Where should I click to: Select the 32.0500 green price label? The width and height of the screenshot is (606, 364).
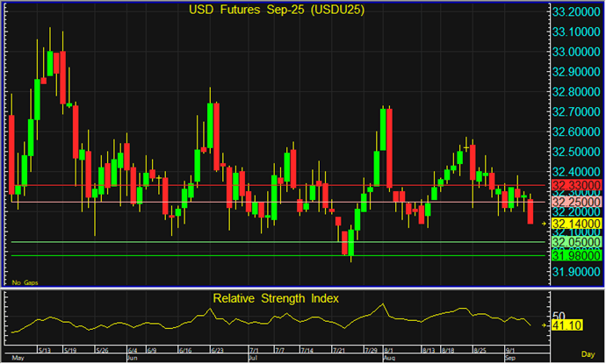[576, 242]
